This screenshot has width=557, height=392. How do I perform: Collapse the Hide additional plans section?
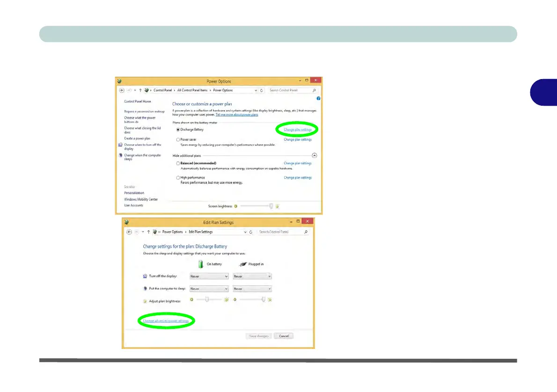314,155
